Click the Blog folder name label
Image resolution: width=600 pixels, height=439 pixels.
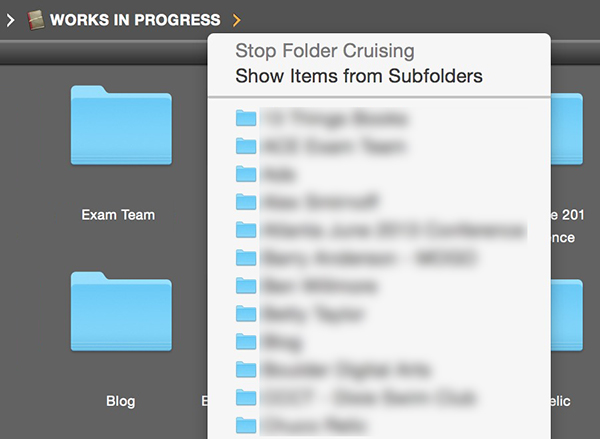120,401
